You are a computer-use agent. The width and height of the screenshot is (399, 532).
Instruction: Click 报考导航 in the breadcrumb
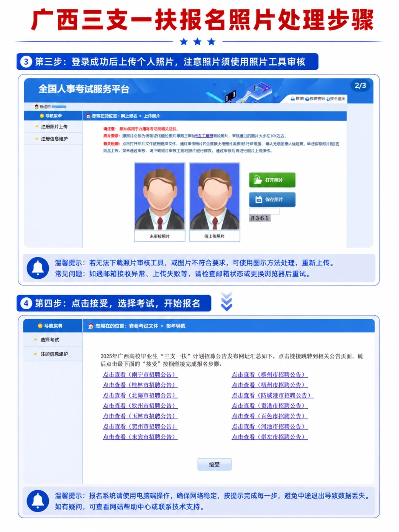coord(175,326)
